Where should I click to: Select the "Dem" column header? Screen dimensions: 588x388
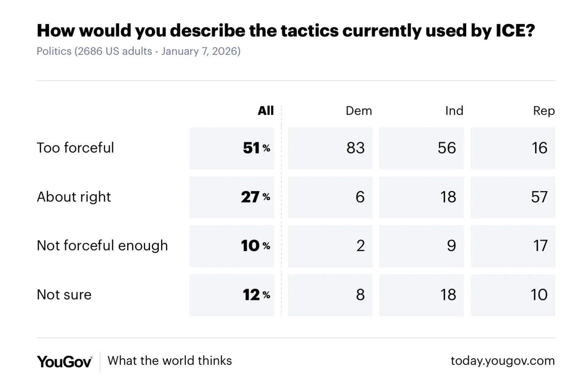(x=359, y=111)
